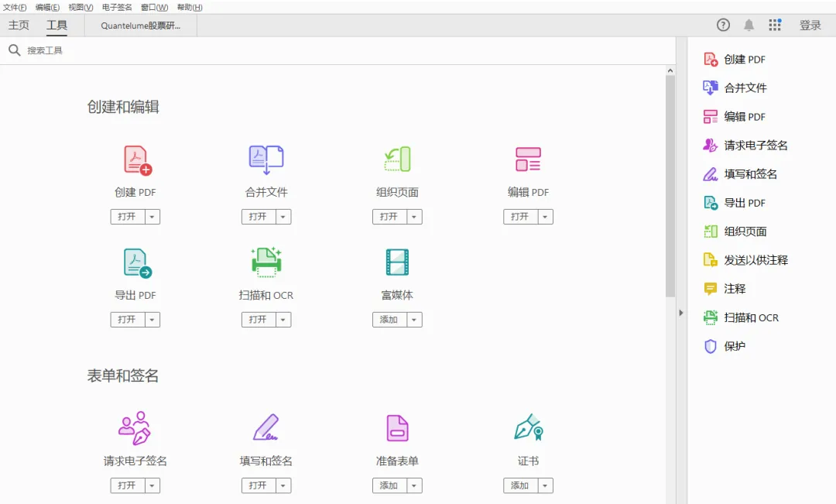
Task: Click the 请求电子签名 icon in tools grid
Action: tap(135, 427)
